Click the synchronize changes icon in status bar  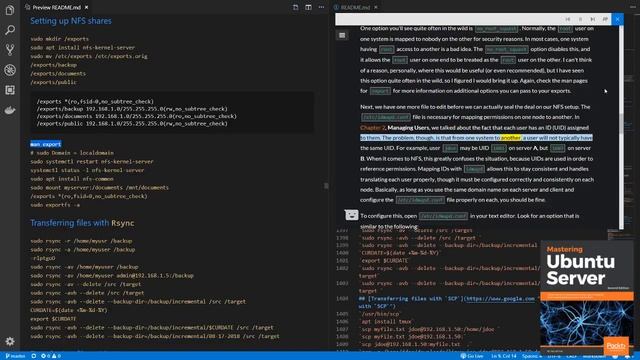tap(34, 356)
